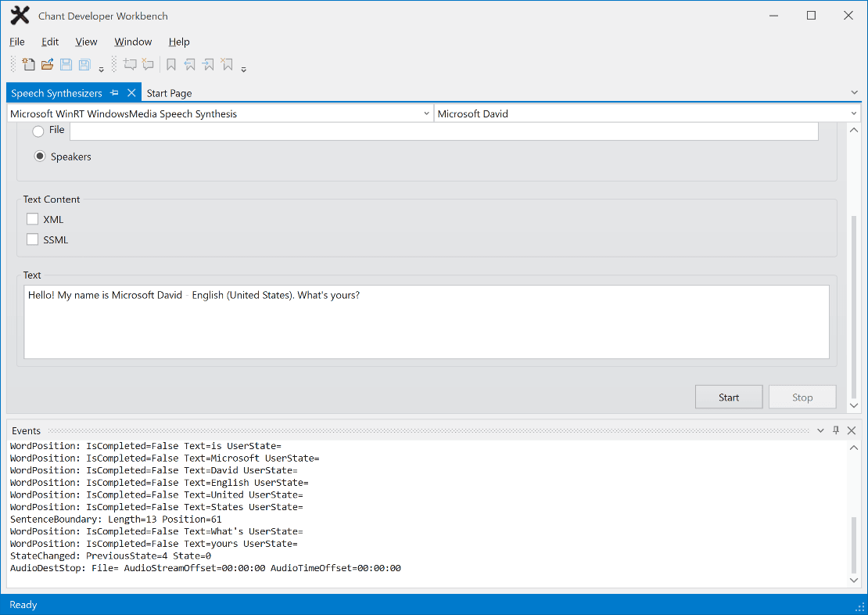This screenshot has width=868, height=615.
Task: Click the Comment Selection toolbar icon
Action: (130, 64)
